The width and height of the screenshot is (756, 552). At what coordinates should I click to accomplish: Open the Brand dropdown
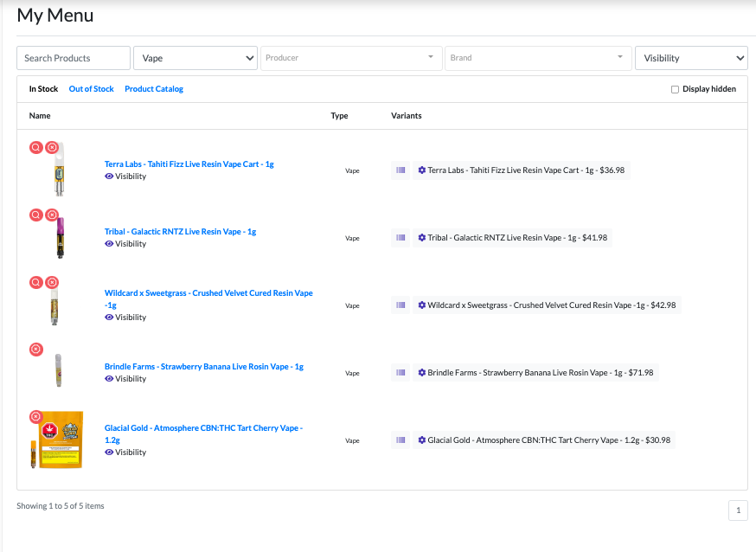pos(538,58)
